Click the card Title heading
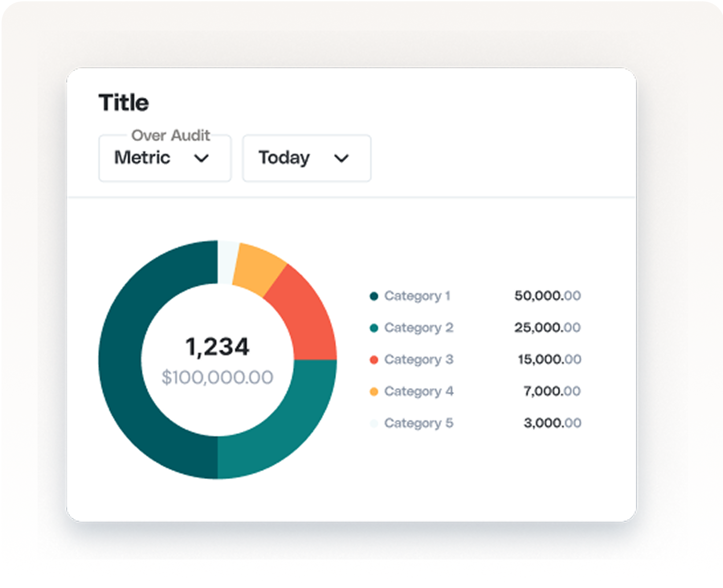 (x=124, y=103)
